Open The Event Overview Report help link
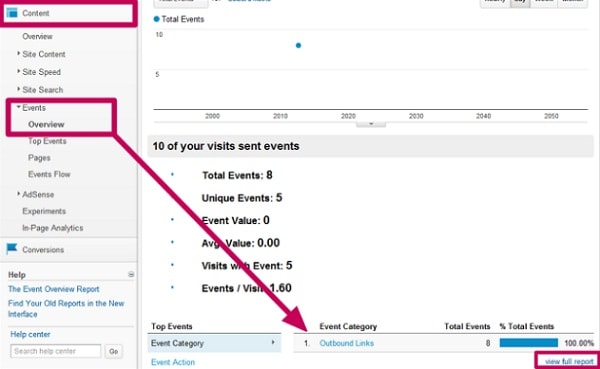This screenshot has height=369, width=600. tap(54, 289)
